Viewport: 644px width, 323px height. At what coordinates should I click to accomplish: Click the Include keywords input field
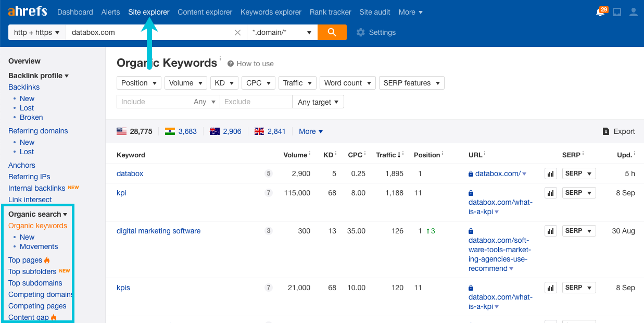click(154, 102)
